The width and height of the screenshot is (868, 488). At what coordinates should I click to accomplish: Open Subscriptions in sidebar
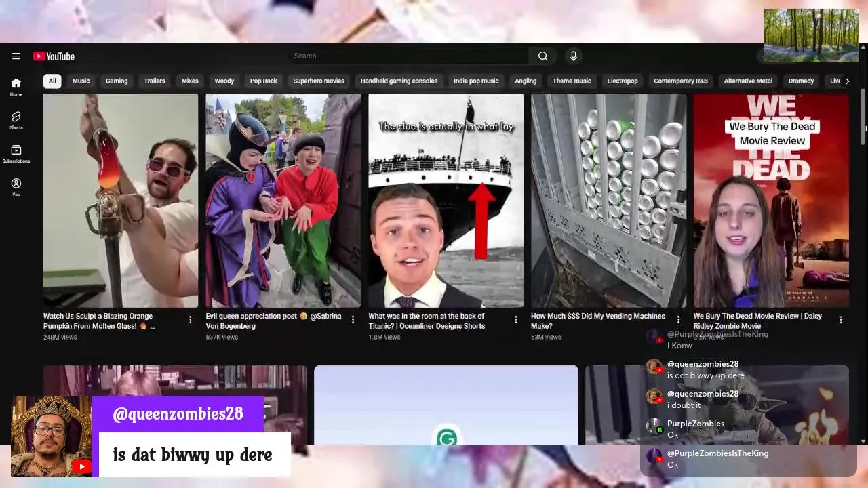pyautogui.click(x=16, y=154)
